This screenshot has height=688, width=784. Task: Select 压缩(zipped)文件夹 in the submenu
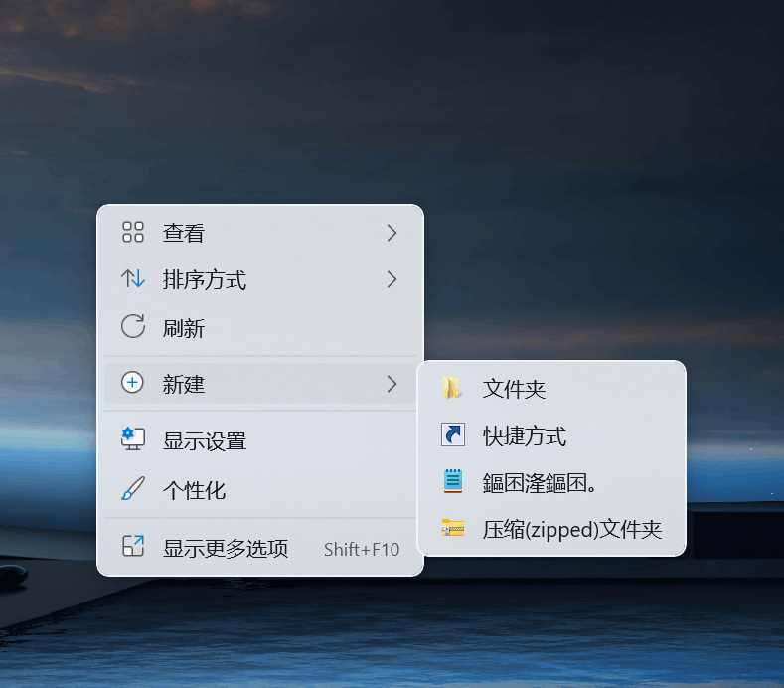point(551,529)
